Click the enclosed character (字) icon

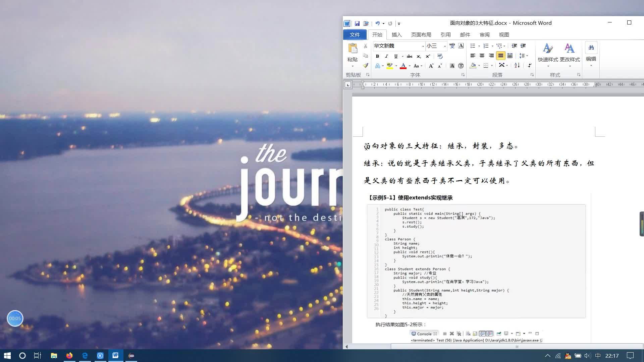click(x=461, y=66)
